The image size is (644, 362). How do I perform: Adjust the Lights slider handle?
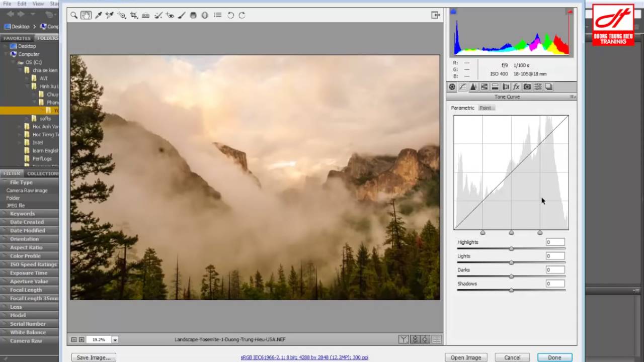(511, 262)
